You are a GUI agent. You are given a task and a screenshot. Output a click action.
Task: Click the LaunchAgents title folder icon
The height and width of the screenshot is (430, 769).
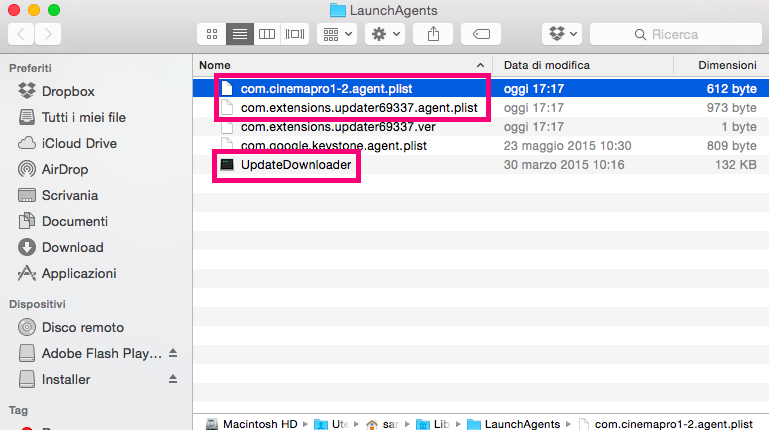tap(337, 10)
